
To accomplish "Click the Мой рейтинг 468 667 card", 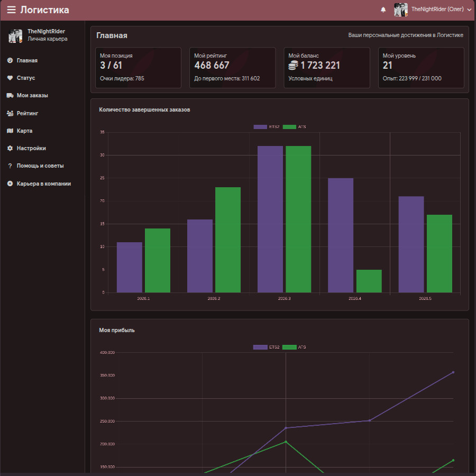I will [x=233, y=68].
